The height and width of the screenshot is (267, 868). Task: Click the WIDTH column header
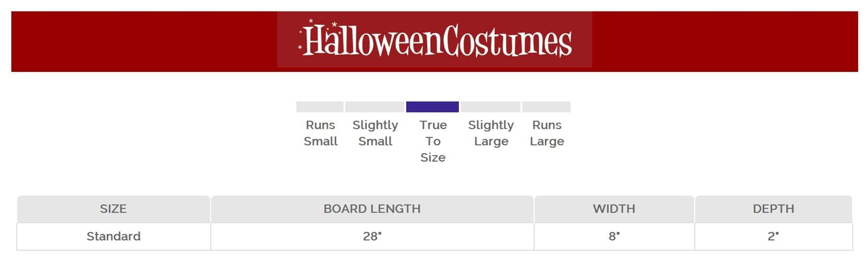coord(614,209)
